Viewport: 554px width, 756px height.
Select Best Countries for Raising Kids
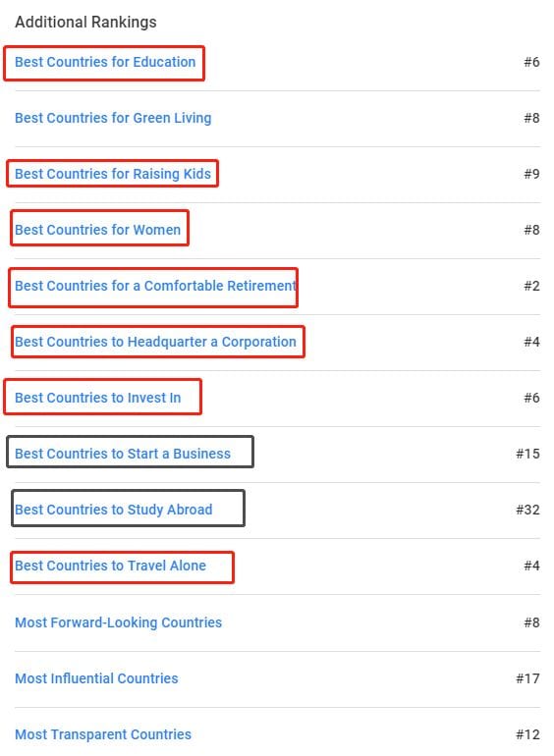[x=113, y=174]
